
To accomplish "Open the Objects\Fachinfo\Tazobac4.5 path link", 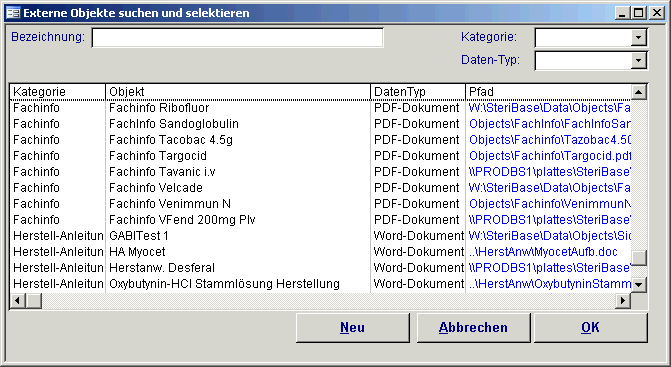I will (550, 140).
